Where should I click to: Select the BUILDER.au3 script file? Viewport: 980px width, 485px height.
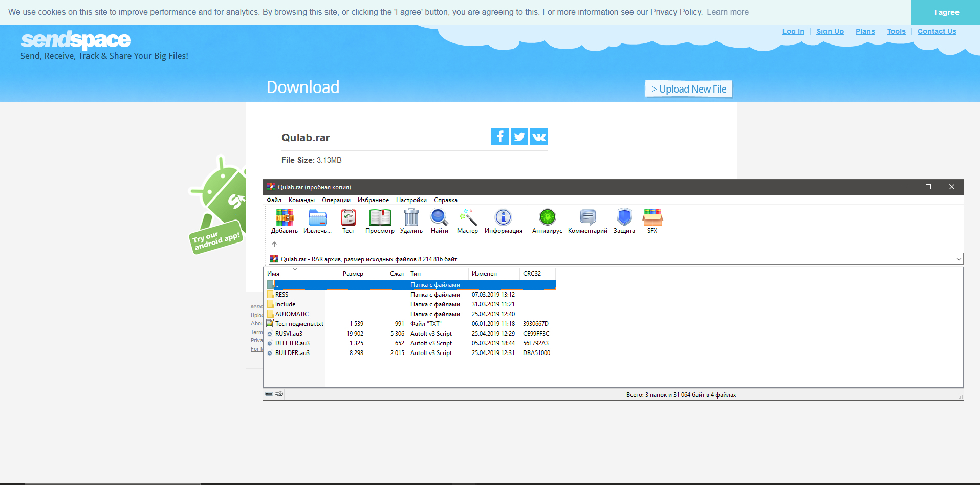click(x=292, y=353)
